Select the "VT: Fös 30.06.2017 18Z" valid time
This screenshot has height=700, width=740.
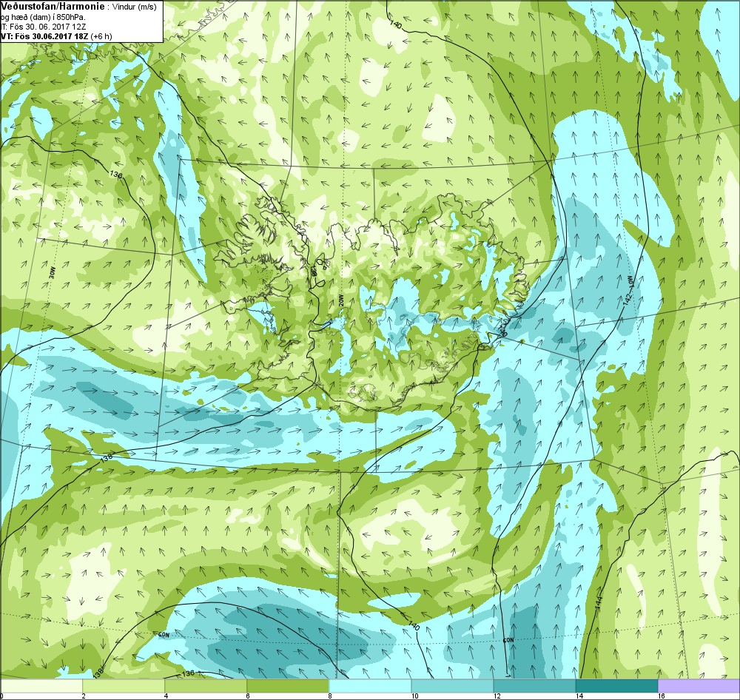(45, 36)
